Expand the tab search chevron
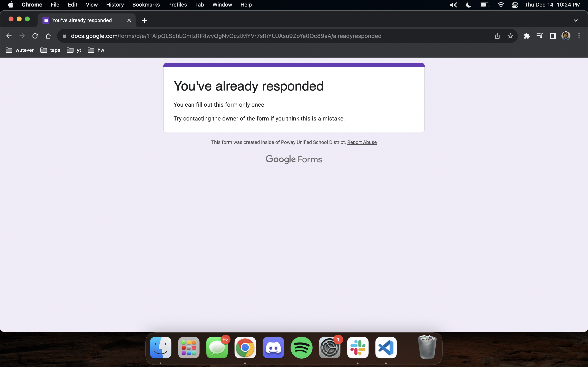The image size is (588, 367). coord(576,20)
